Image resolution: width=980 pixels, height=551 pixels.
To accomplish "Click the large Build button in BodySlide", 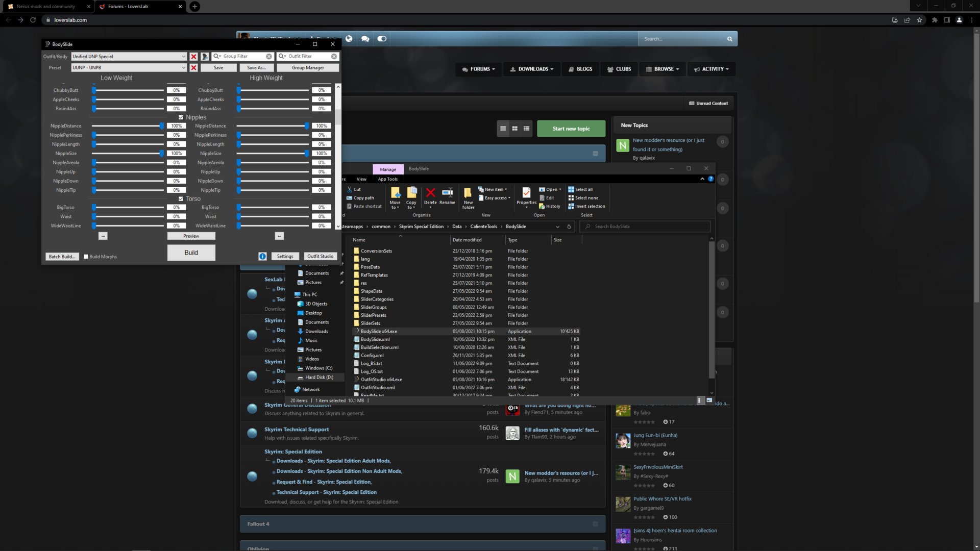I will click(191, 253).
